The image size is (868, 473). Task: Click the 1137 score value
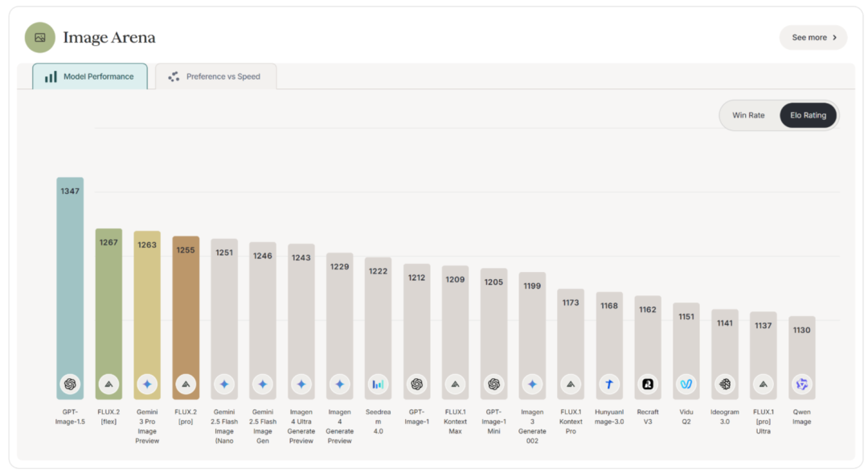tap(764, 326)
